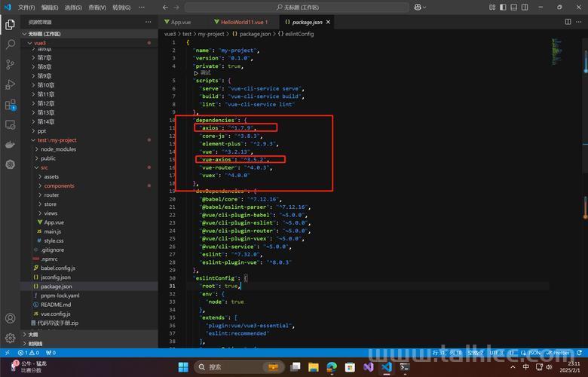Image resolution: width=588 pixels, height=377 pixels.
Task: Open File Explorer from the taskbar
Action: point(314,367)
